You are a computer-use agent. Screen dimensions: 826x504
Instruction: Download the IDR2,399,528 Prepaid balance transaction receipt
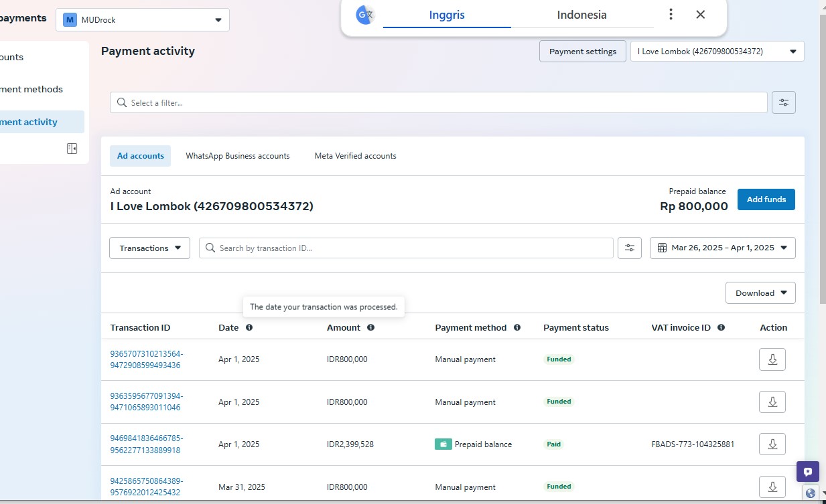(772, 444)
